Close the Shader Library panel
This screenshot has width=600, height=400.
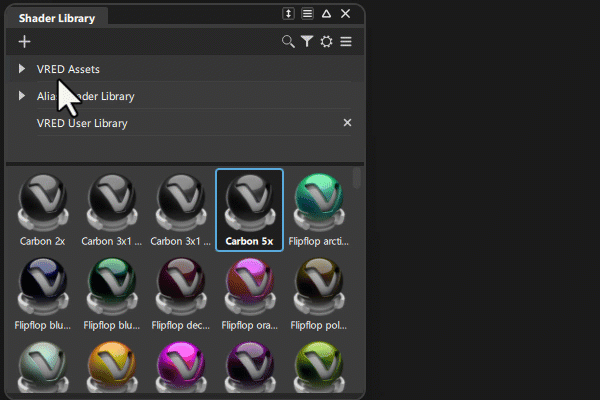[346, 14]
